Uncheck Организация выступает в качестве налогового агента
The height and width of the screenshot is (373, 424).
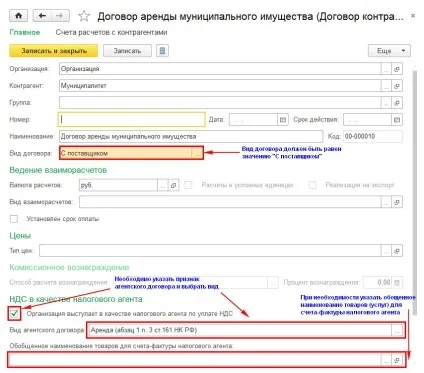pos(14,313)
